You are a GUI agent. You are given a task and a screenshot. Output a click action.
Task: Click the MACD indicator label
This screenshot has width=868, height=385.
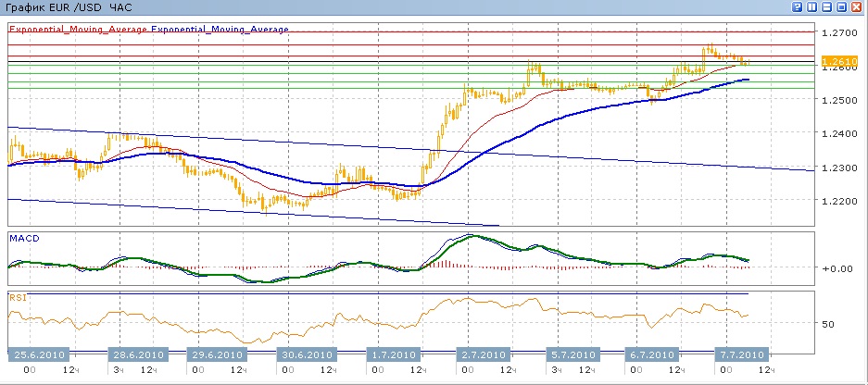point(23,238)
